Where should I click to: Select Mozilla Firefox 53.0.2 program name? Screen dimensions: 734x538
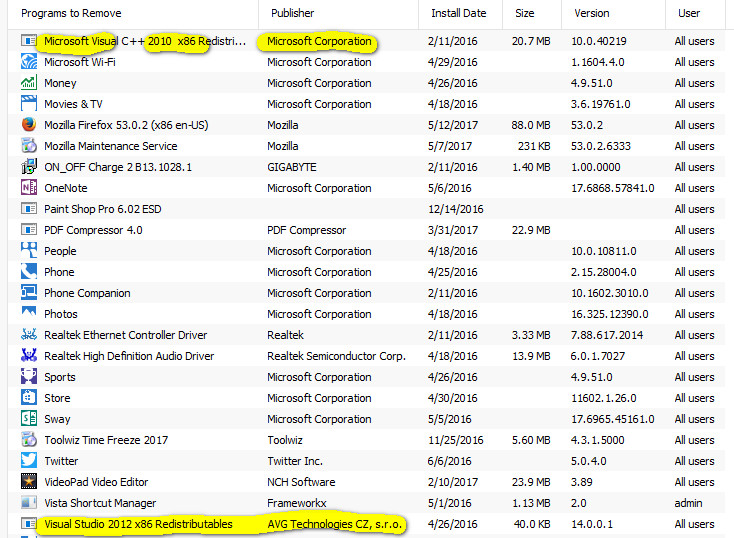[x=126, y=125]
